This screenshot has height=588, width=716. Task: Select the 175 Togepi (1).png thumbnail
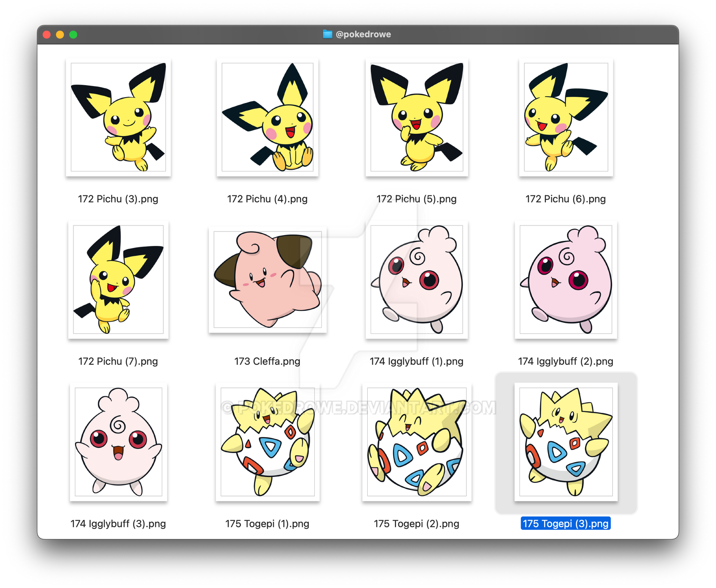(x=267, y=442)
